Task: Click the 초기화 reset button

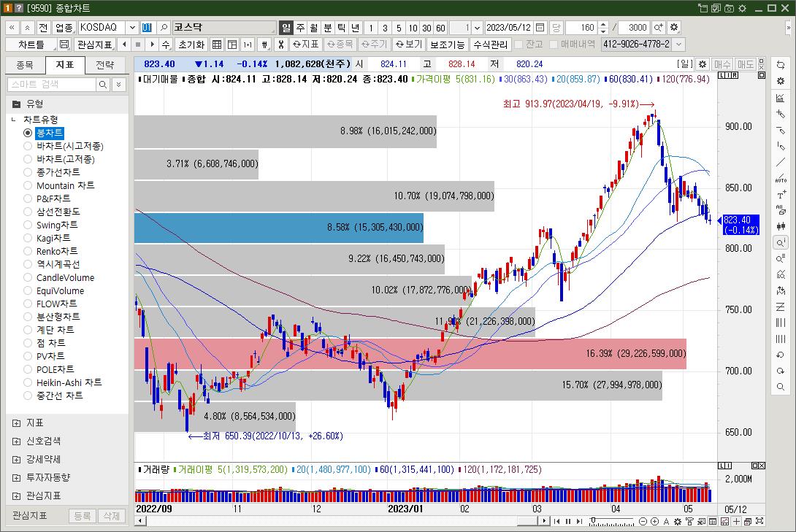Action: point(191,45)
